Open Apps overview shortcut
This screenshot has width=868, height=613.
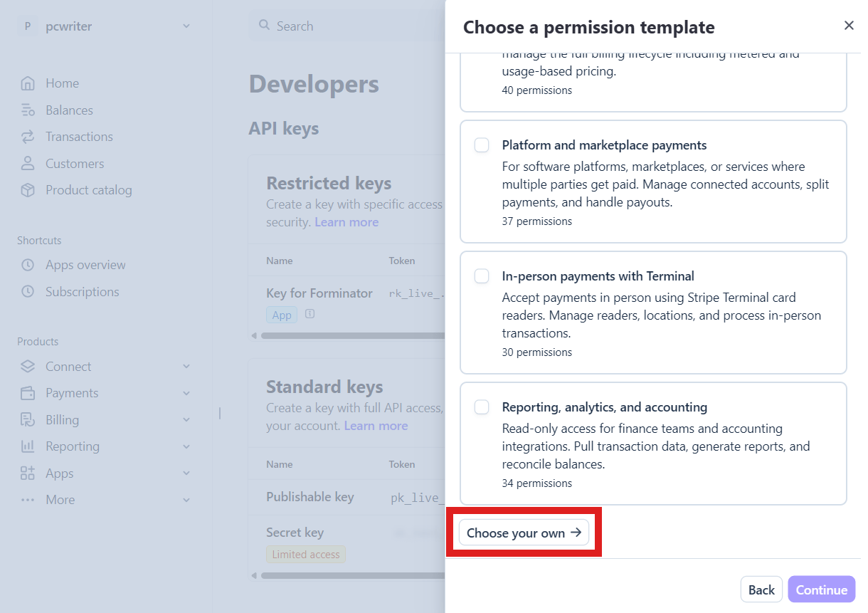[85, 265]
